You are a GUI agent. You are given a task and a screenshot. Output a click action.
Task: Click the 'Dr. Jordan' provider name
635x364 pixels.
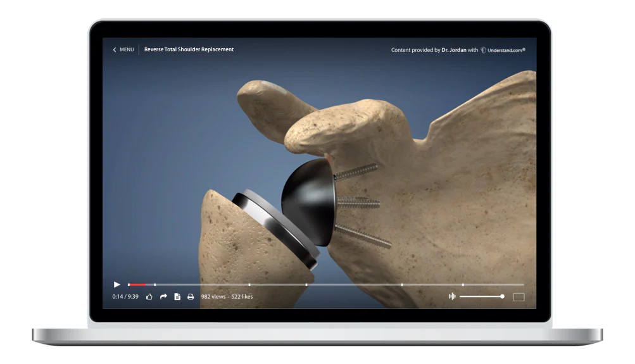(x=453, y=50)
